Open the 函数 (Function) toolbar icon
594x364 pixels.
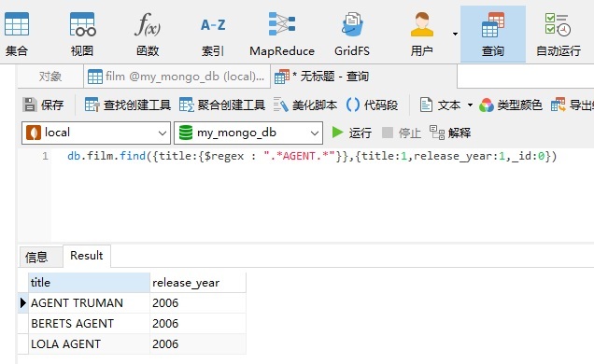tap(148, 34)
